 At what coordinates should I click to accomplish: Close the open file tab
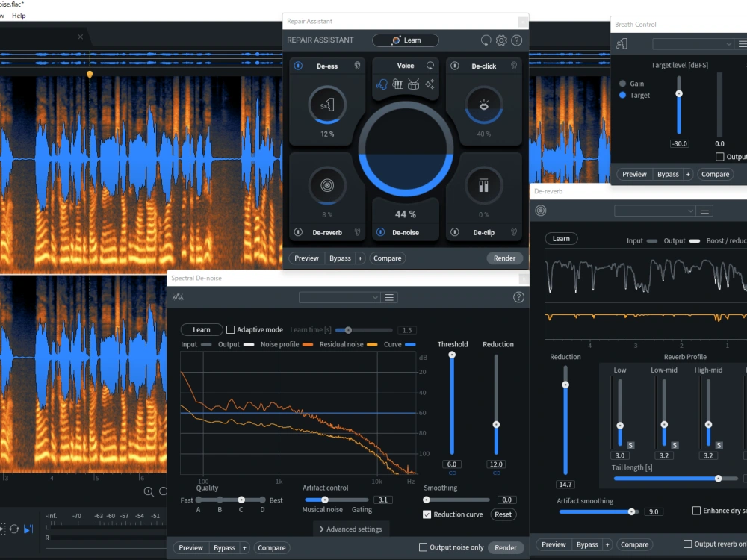click(x=80, y=37)
